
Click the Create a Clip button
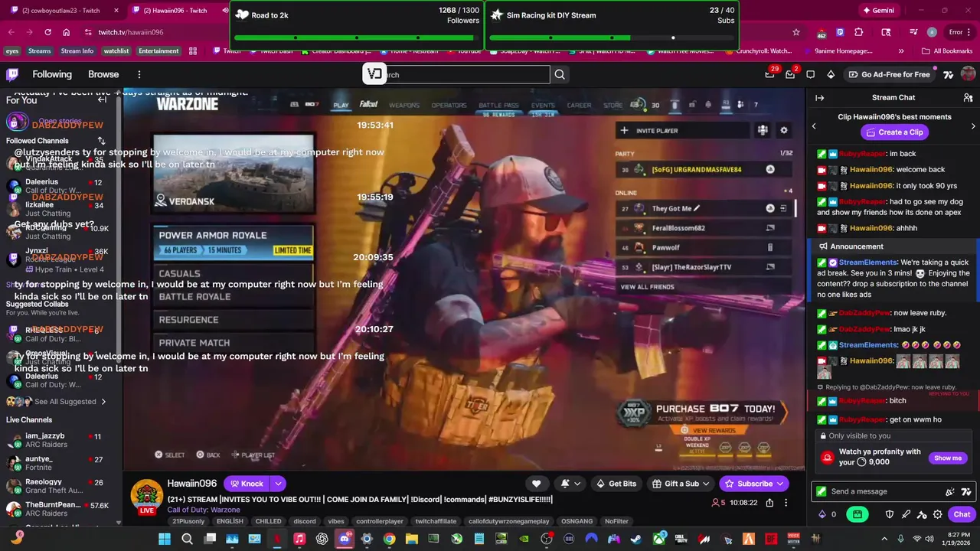click(x=893, y=132)
